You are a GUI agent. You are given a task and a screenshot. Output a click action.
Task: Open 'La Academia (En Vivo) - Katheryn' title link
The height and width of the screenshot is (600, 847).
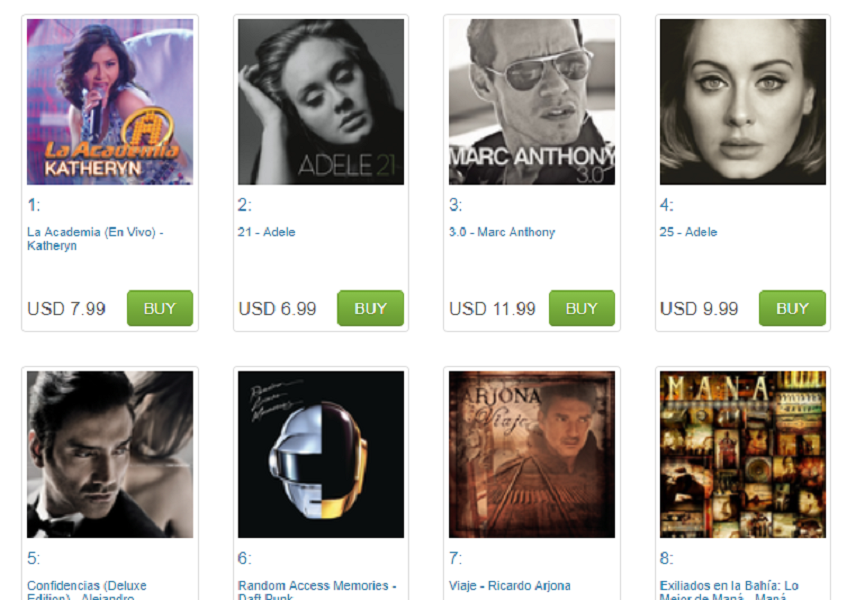pos(95,239)
